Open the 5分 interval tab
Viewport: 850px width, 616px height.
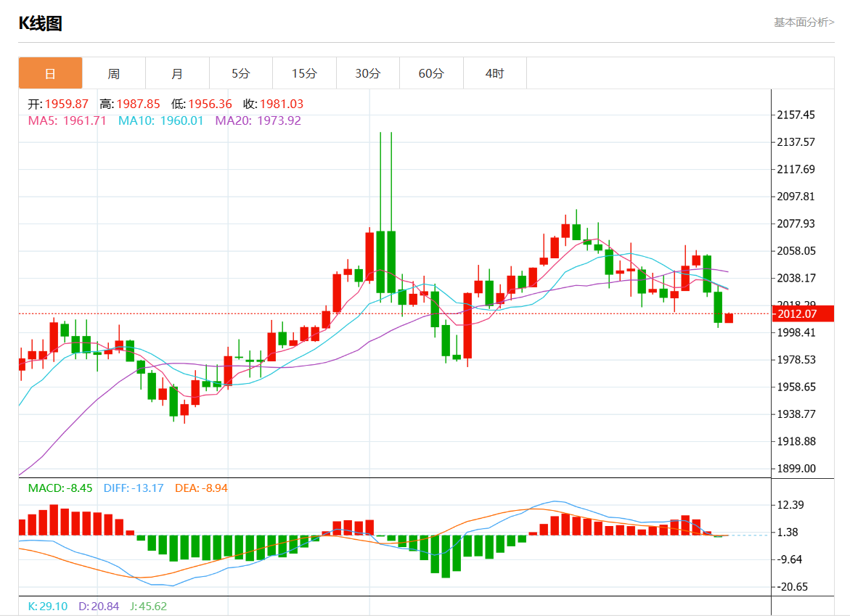coord(241,73)
